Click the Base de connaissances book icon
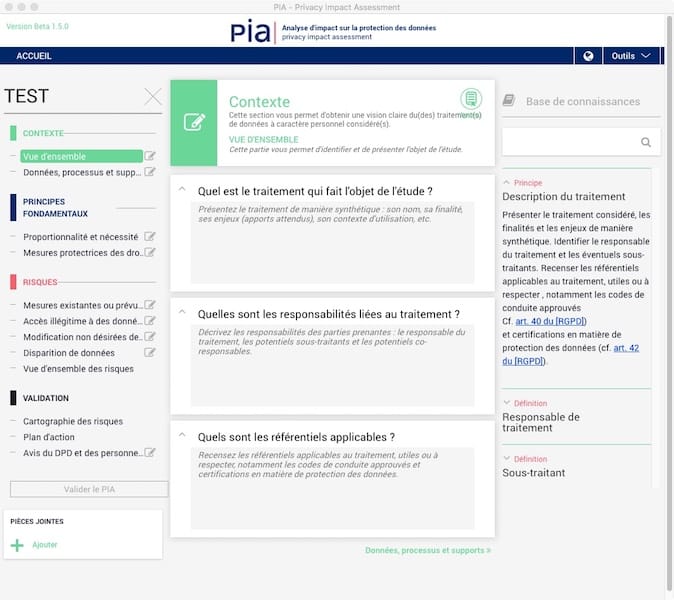The image size is (674, 600). click(509, 101)
